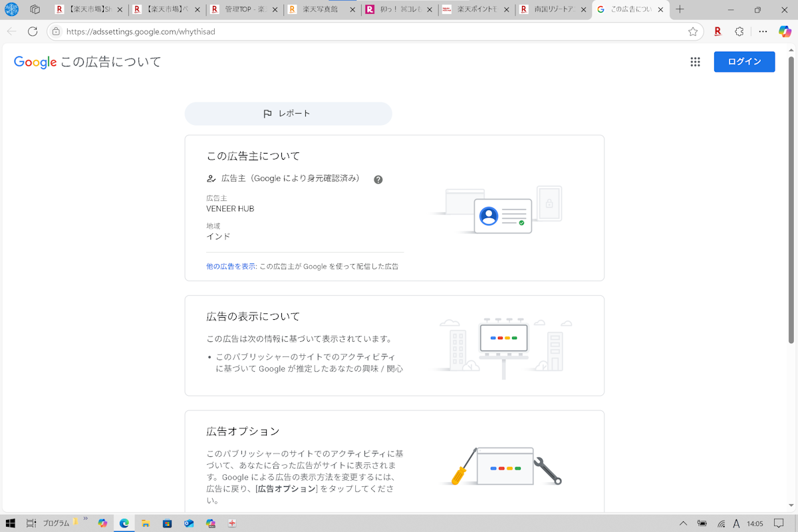Check the battery status tray icon
The width and height of the screenshot is (798, 532).
click(702, 523)
